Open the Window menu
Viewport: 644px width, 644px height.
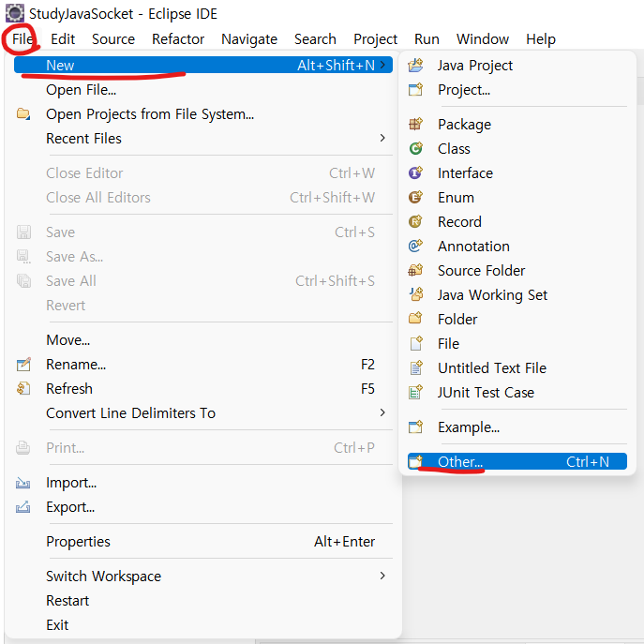pyautogui.click(x=483, y=39)
